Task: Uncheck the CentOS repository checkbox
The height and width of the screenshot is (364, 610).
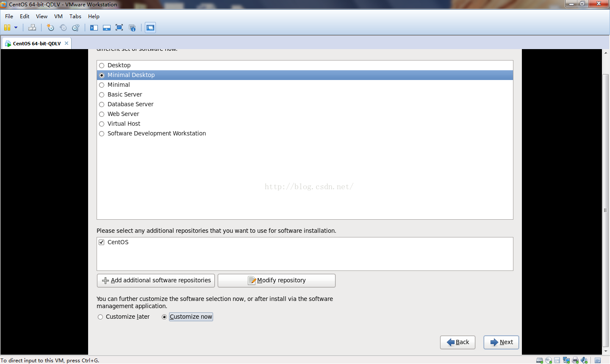Action: (102, 243)
